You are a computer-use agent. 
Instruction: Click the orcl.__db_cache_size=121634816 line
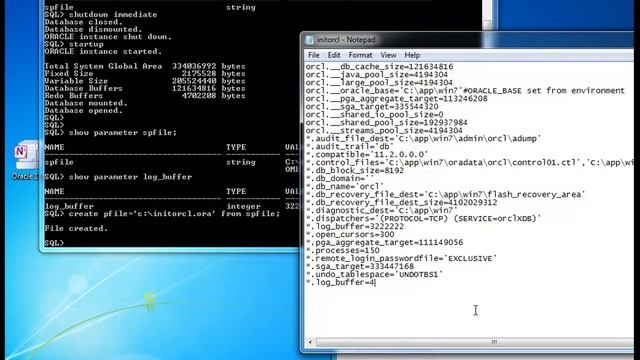pos(379,67)
